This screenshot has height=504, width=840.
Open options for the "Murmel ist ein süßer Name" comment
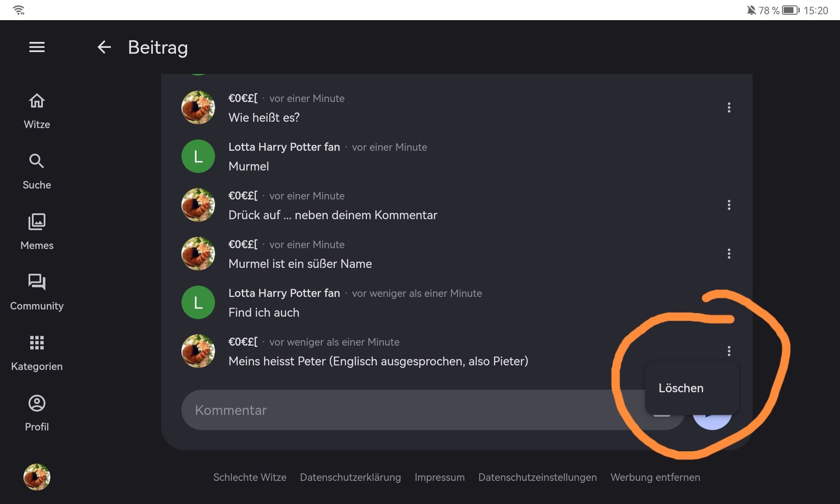729,254
